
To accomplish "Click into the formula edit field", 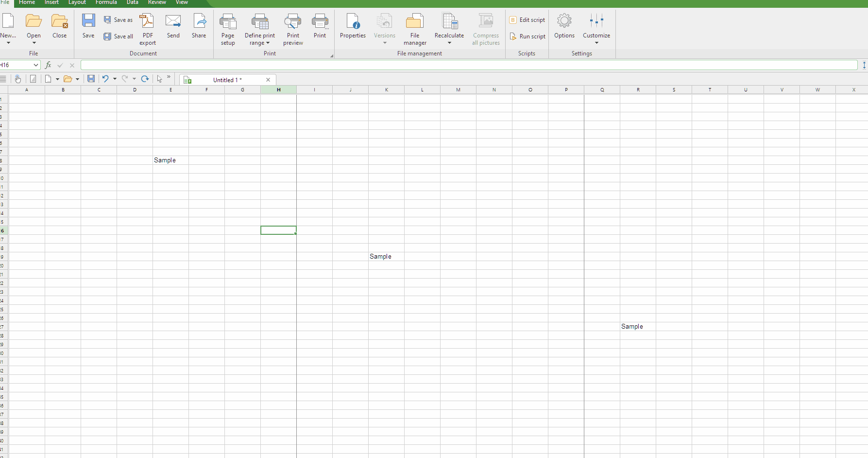I will coord(469,65).
